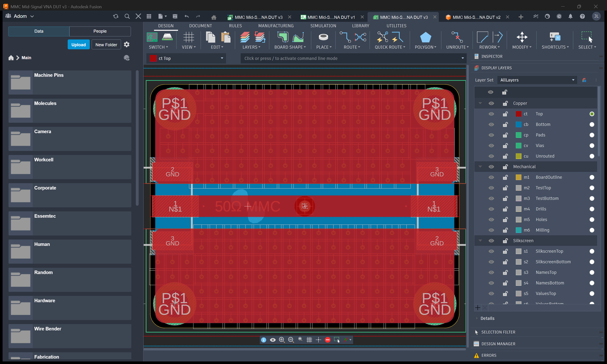Select the Polygon tool icon

(425, 38)
